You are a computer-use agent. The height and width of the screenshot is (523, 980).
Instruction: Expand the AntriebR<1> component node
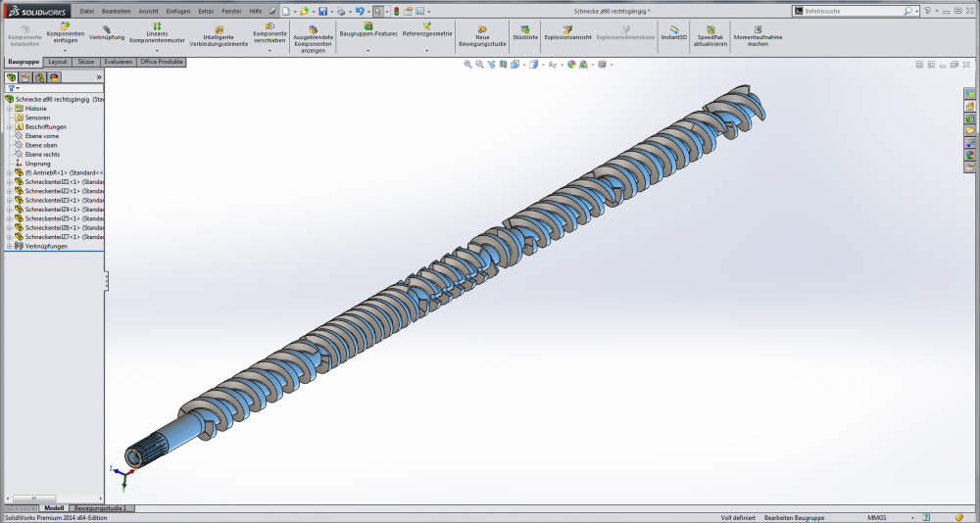click(x=10, y=173)
